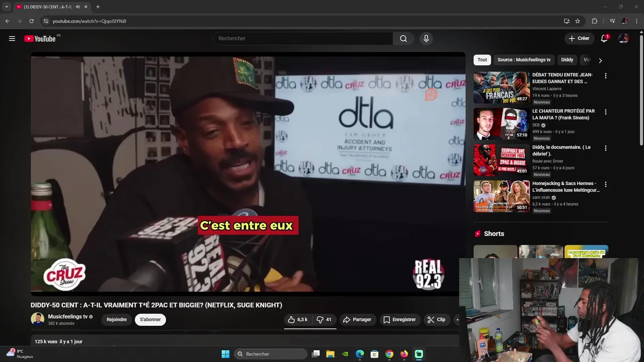Open options for the Vincent Lapierre video
The width and height of the screenshot is (644, 362).
605,76
